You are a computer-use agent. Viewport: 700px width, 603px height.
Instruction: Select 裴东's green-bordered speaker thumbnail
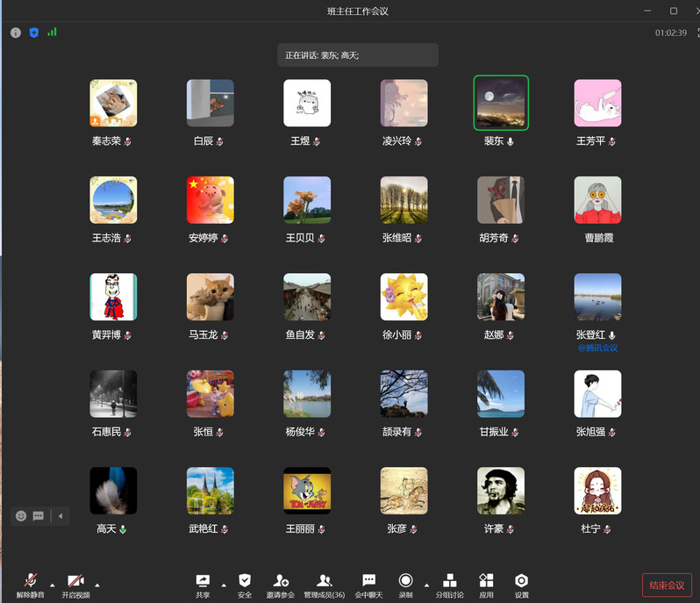point(501,103)
